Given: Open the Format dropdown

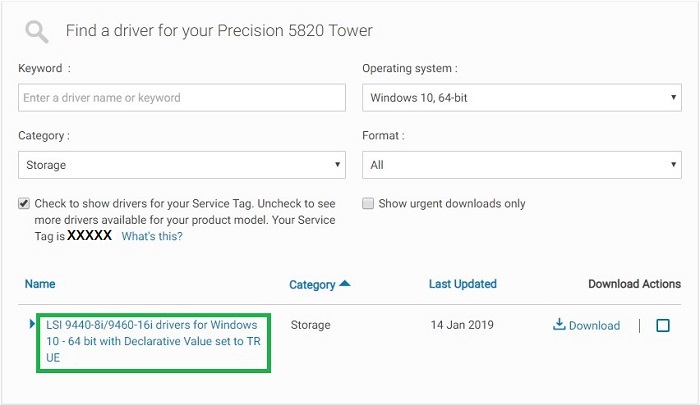Looking at the screenshot, I should pyautogui.click(x=521, y=165).
